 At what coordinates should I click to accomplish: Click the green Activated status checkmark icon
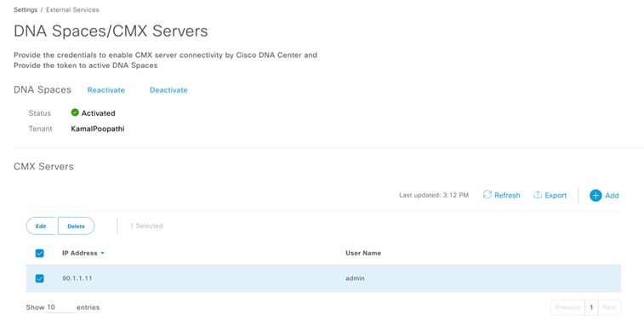pyautogui.click(x=75, y=112)
